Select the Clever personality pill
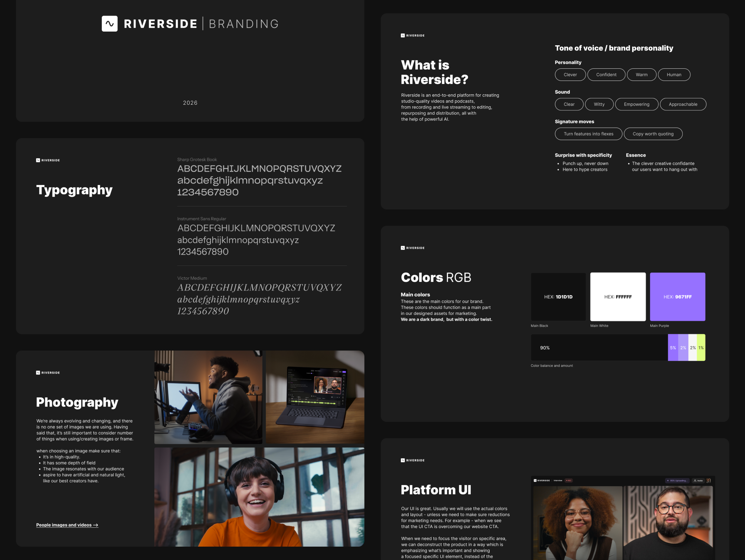 tap(570, 75)
